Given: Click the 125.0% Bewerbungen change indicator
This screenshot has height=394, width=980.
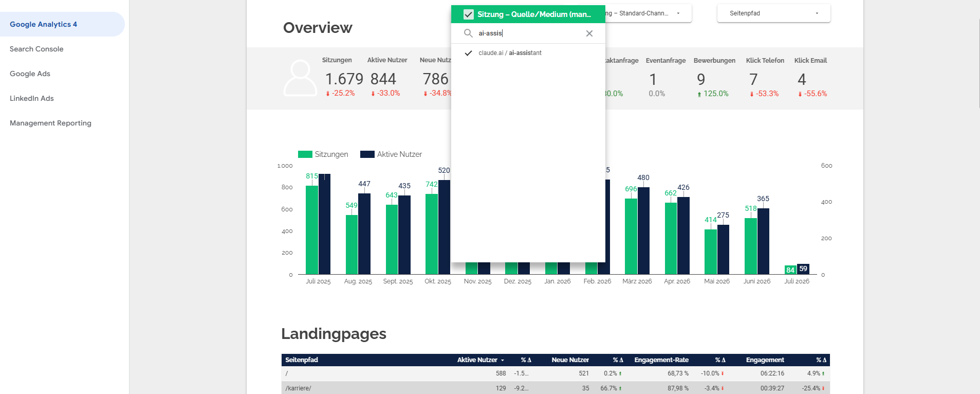Looking at the screenshot, I should (x=713, y=94).
